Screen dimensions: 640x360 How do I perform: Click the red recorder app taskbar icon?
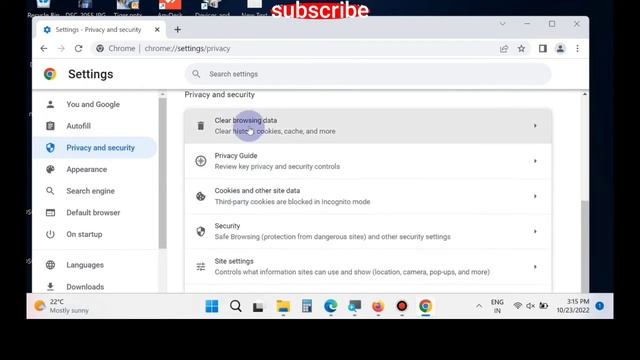pos(402,306)
